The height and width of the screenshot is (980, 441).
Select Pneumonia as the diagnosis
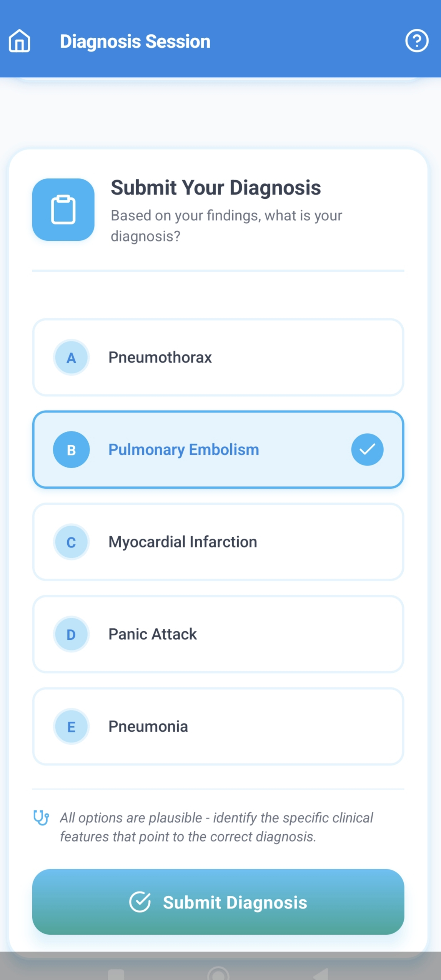[x=218, y=726]
